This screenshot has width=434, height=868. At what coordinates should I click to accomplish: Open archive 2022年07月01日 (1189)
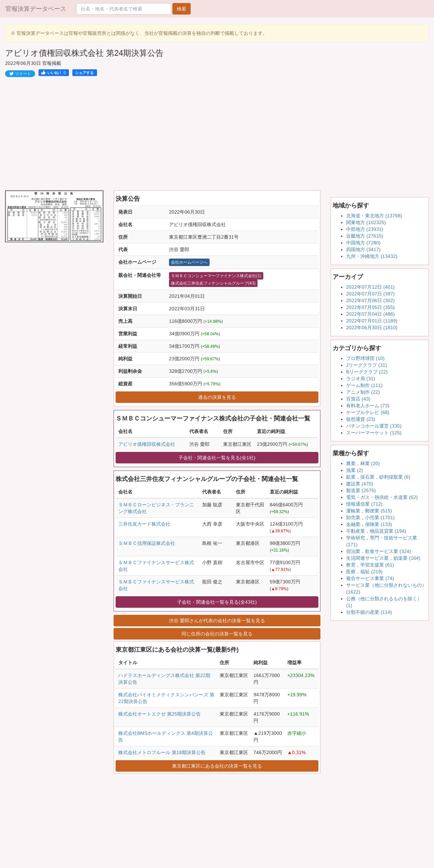(372, 321)
